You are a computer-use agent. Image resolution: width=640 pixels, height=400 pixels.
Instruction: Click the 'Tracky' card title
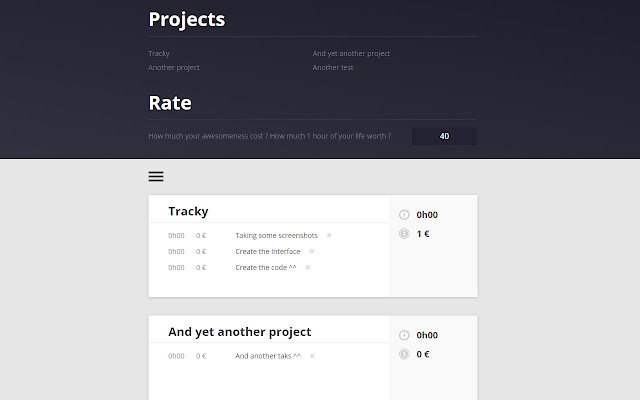click(188, 211)
